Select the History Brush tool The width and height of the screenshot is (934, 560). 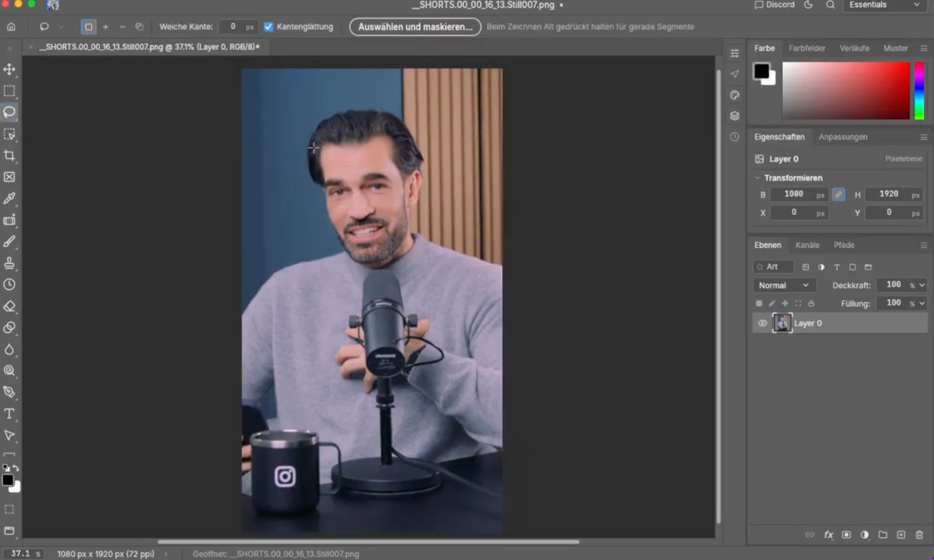point(9,285)
